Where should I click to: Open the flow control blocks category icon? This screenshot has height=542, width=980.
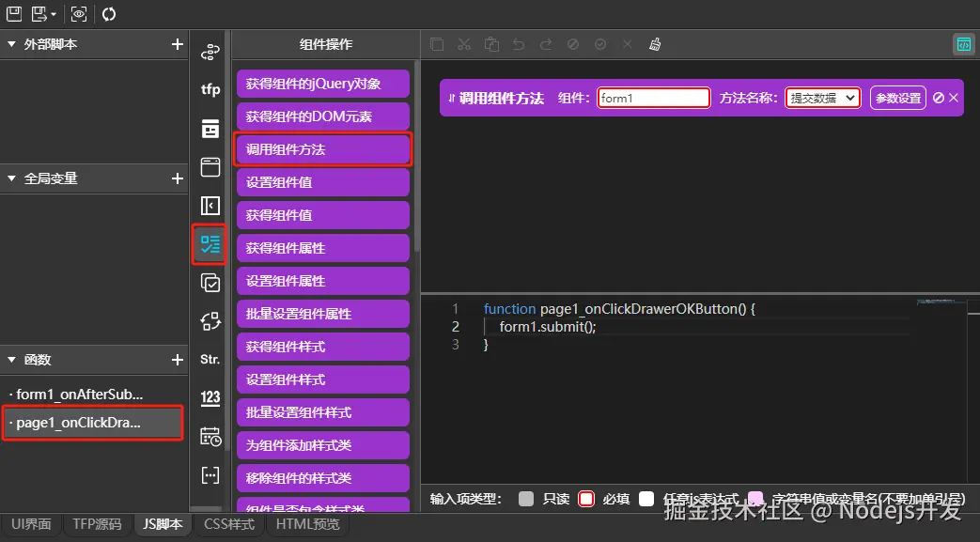point(210,52)
